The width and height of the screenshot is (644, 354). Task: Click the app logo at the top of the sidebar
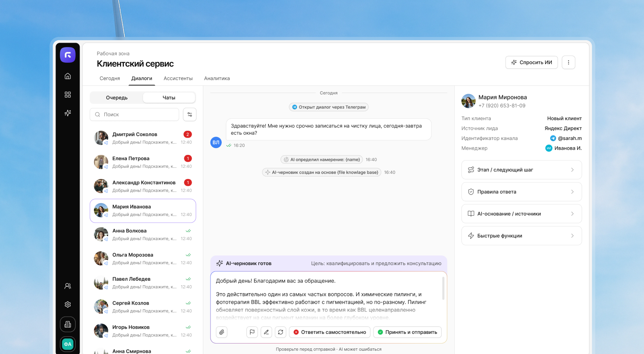pyautogui.click(x=68, y=55)
